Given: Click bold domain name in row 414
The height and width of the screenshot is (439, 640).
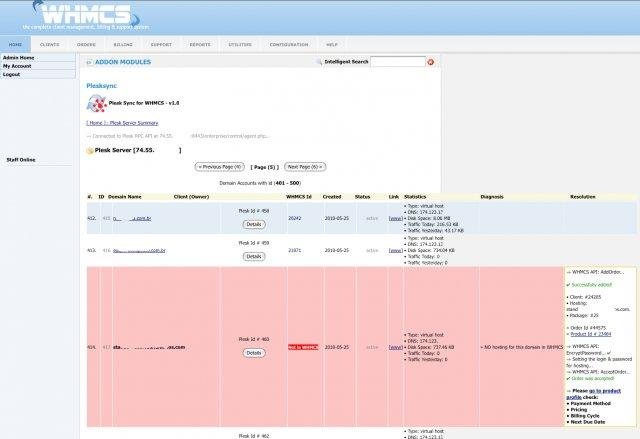Looking at the screenshot, I should pyautogui.click(x=149, y=347).
